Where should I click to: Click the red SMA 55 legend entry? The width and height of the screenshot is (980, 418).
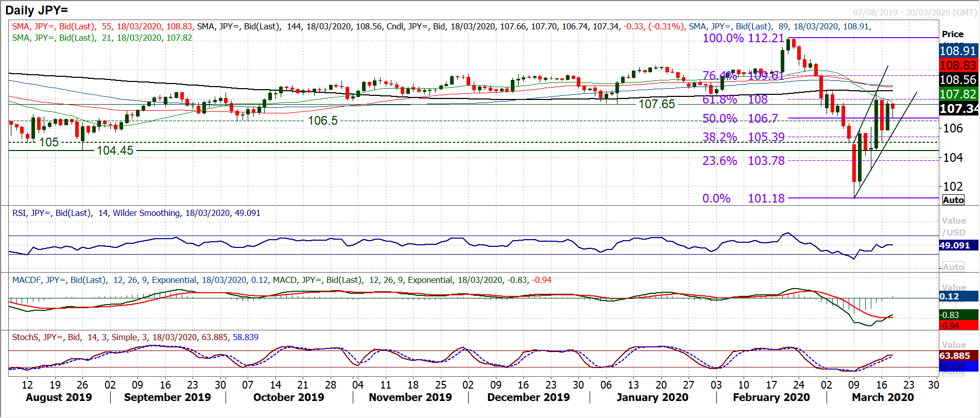102,26
